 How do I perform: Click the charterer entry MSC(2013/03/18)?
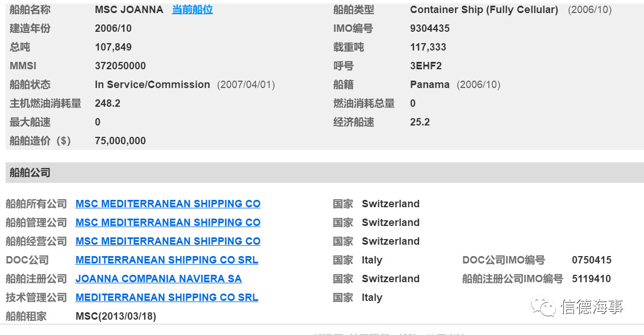click(x=116, y=316)
